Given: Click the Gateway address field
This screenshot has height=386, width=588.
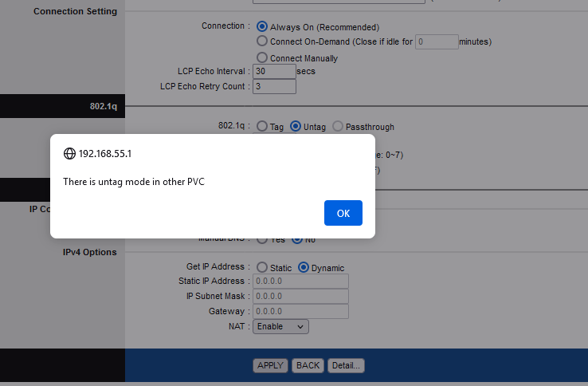Looking at the screenshot, I should 300,311.
